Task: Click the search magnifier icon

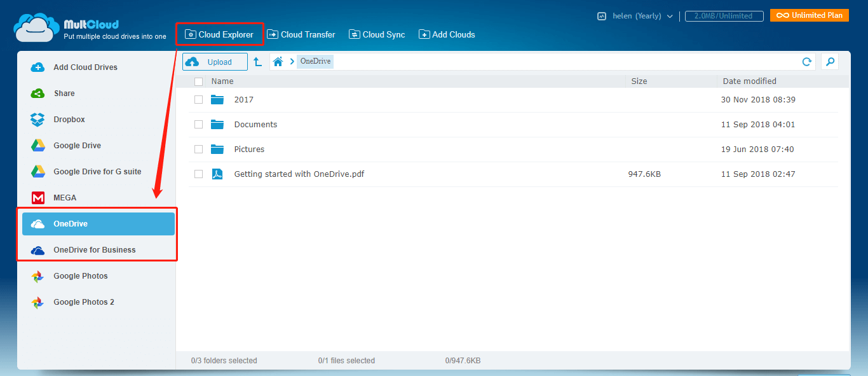Action: [830, 61]
